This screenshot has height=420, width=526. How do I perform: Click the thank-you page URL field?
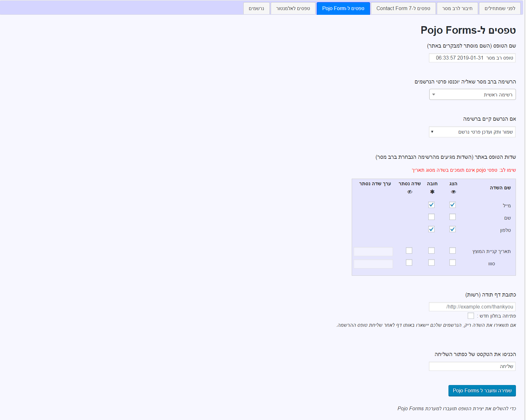pos(472,307)
